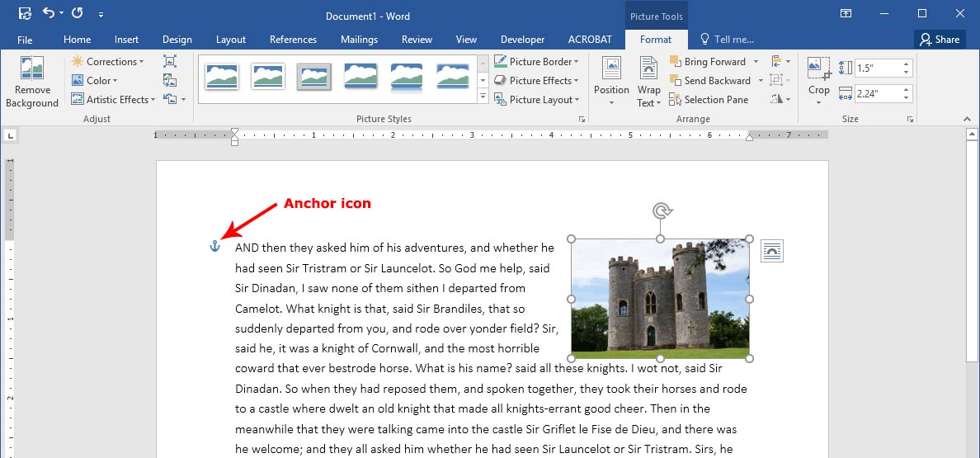Apply the fifth reflected picture style
The width and height of the screenshot is (980, 458).
(406, 78)
